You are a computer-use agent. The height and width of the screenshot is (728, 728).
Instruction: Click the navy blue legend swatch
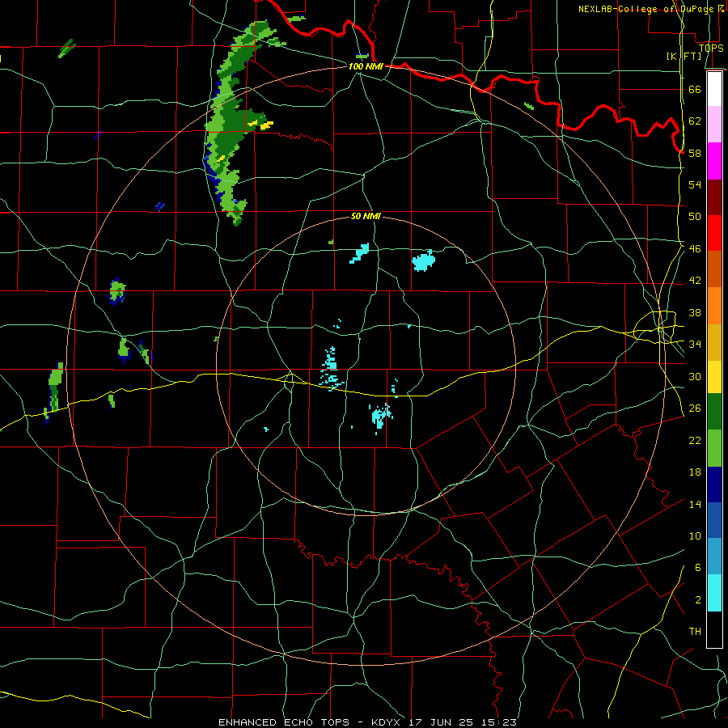[714, 485]
